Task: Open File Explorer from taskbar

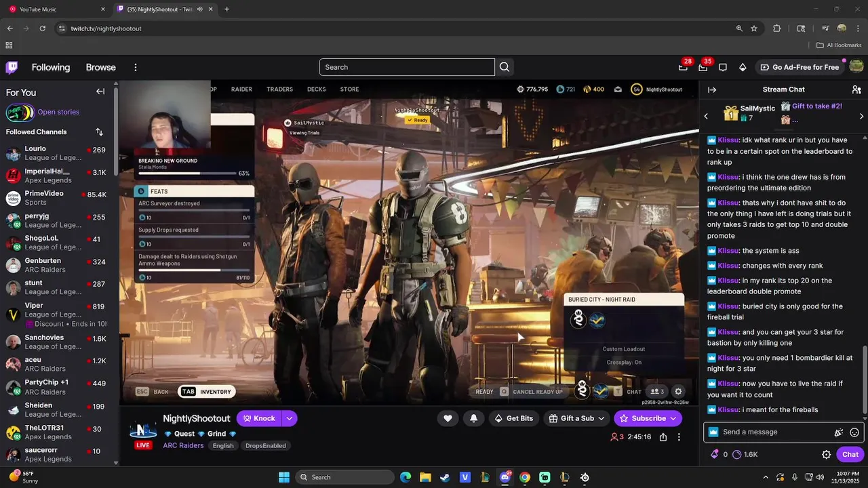Action: click(425, 477)
